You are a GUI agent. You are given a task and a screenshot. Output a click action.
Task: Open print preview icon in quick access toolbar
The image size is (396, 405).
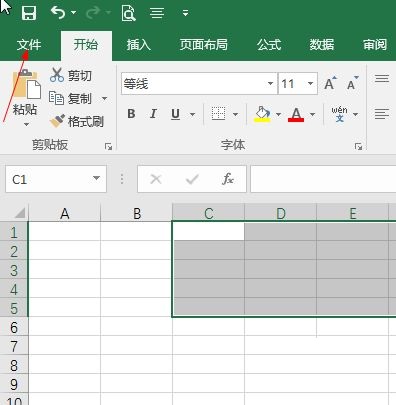(128, 13)
